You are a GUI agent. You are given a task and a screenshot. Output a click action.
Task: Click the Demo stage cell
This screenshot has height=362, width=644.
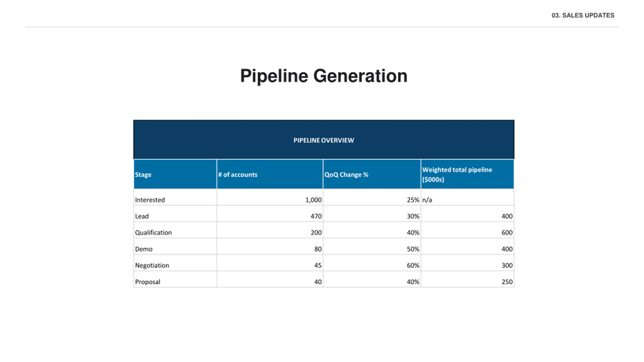tap(144, 249)
